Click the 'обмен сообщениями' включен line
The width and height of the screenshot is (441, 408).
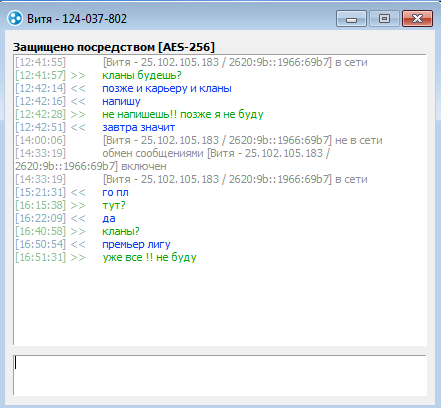pos(172,160)
